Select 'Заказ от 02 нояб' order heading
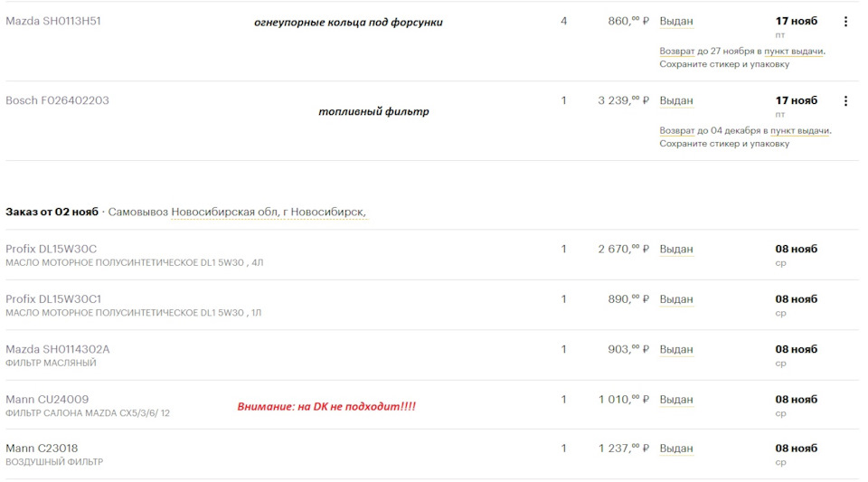The height and width of the screenshot is (482, 868). click(x=52, y=212)
